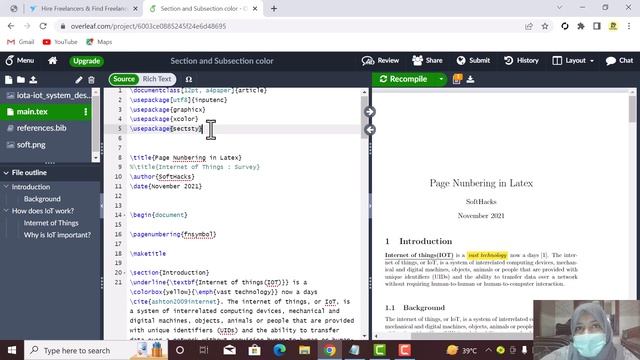640x360 pixels.
Task: Open File Explorer from taskbar
Action: [304, 350]
